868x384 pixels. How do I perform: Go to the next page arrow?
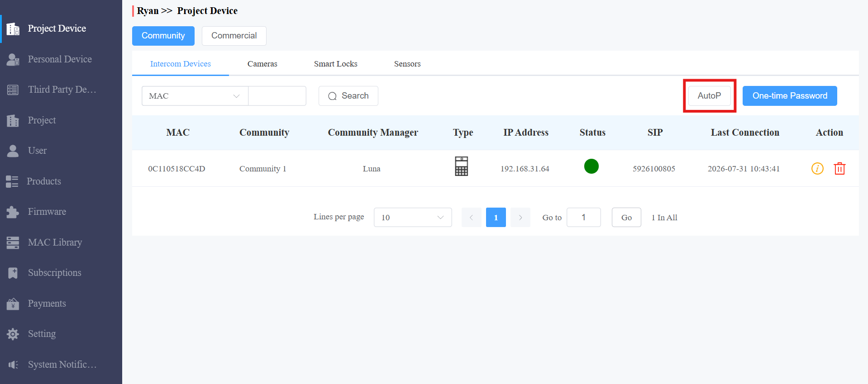(520, 218)
